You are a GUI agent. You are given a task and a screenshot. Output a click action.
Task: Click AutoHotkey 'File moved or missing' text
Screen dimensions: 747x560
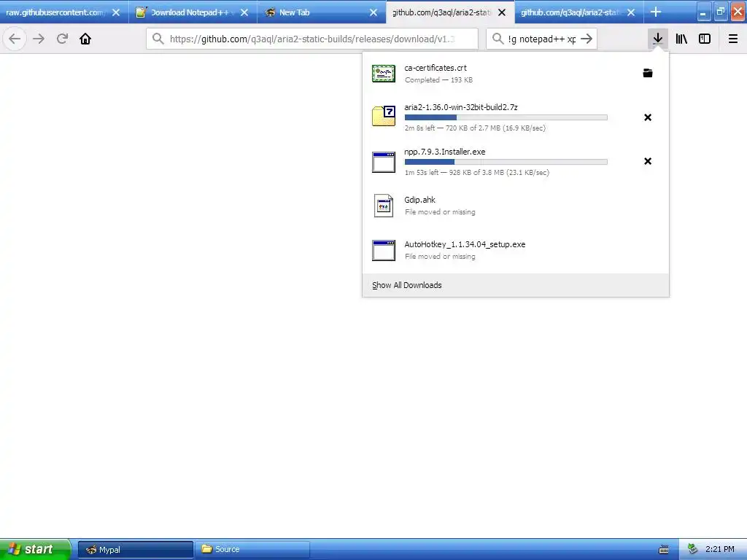point(440,256)
